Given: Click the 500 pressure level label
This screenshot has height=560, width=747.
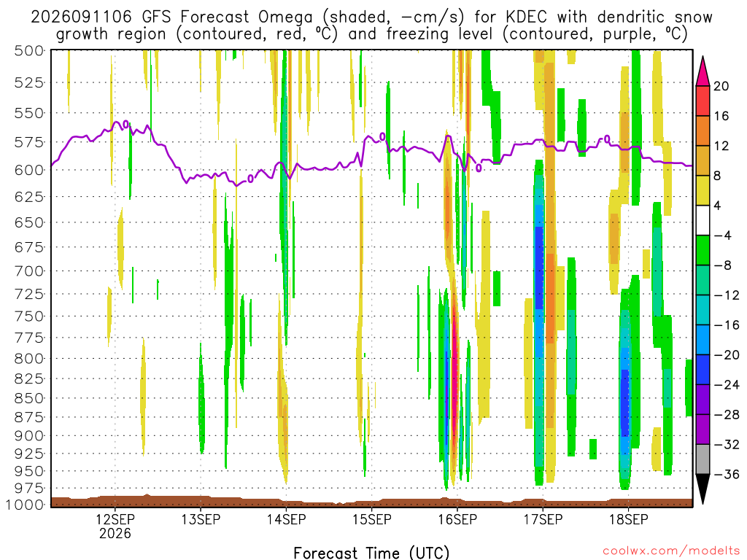Looking at the screenshot, I should (x=29, y=50).
